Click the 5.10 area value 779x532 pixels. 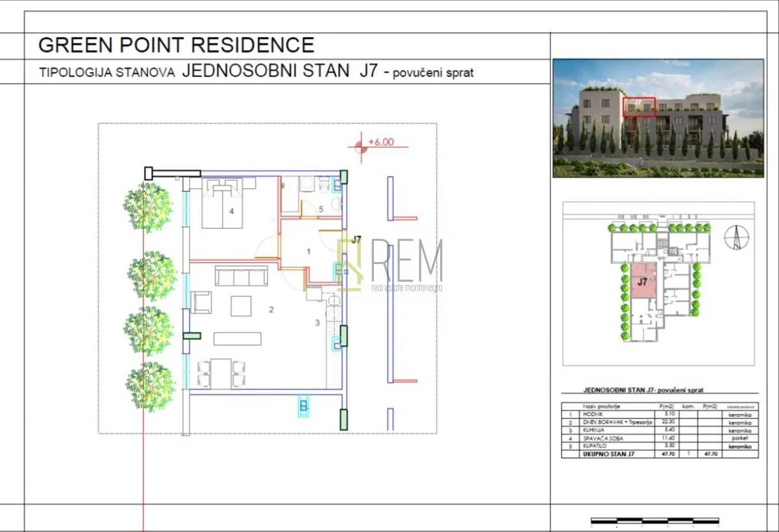pyautogui.click(x=669, y=414)
